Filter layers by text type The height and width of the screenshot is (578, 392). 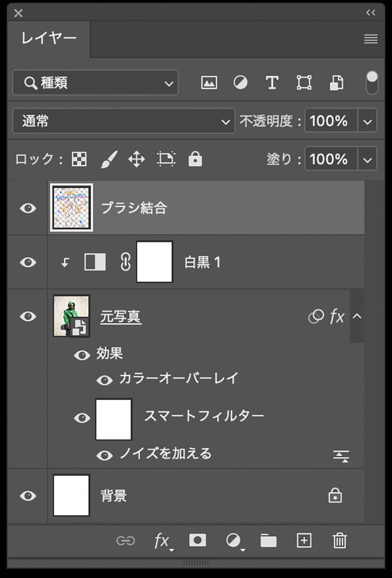(x=272, y=83)
